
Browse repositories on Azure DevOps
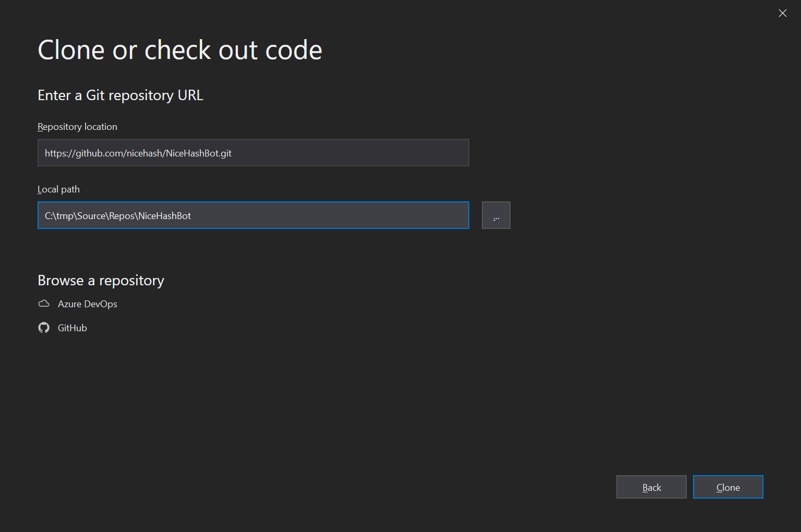(87, 304)
